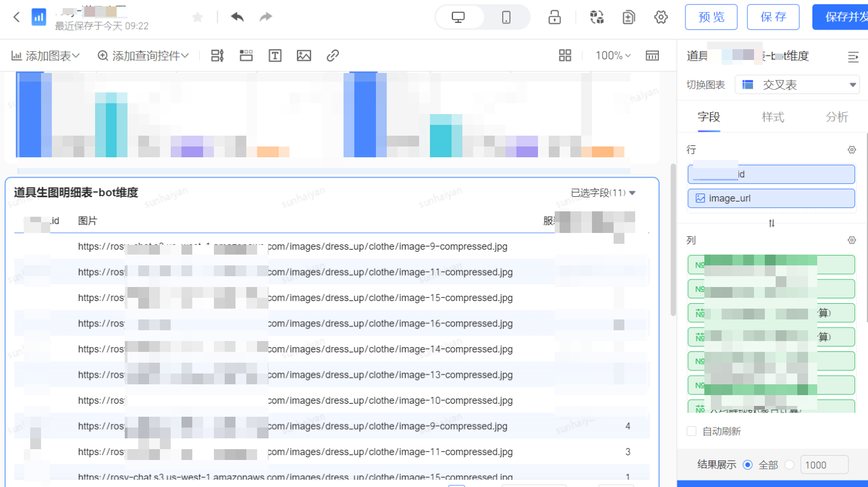
Task: Click the lock icon in top bar
Action: (x=554, y=17)
